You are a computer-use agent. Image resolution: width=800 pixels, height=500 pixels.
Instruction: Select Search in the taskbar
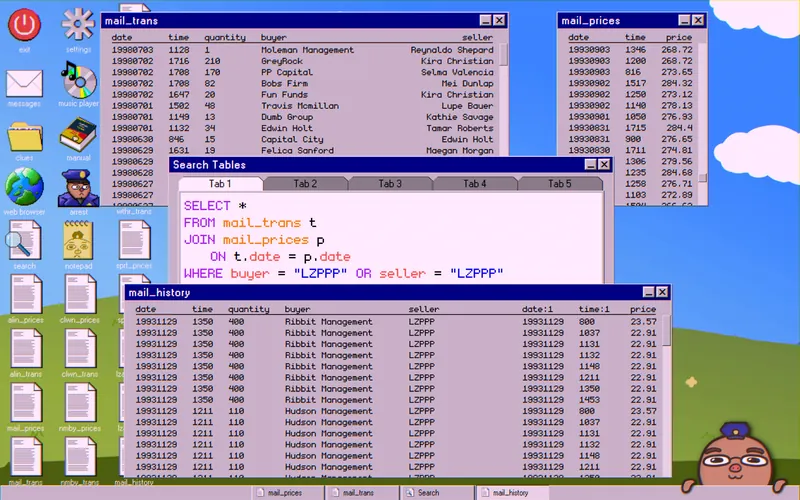(436, 493)
